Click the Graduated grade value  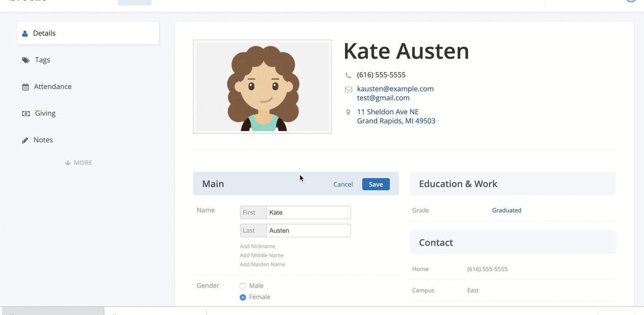click(507, 210)
